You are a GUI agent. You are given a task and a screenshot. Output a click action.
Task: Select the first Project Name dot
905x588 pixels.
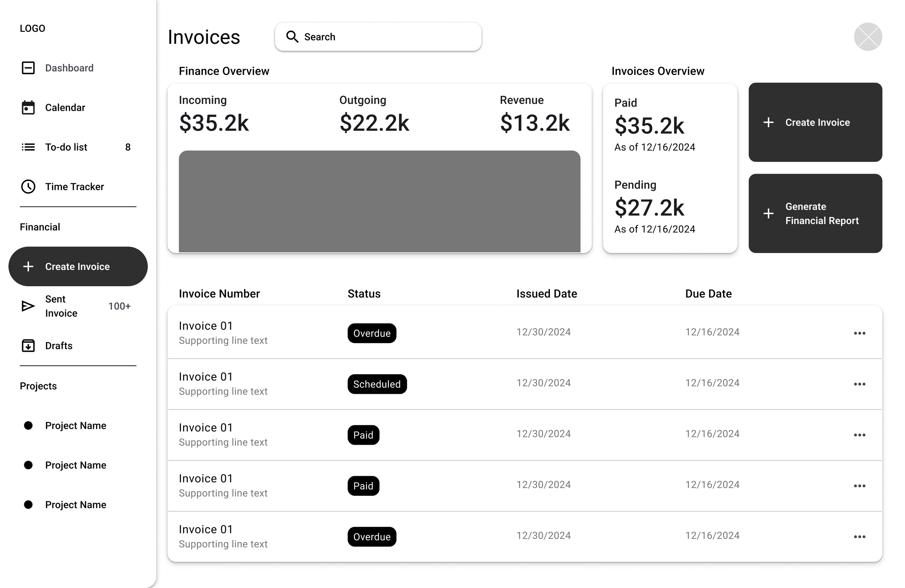coord(28,425)
